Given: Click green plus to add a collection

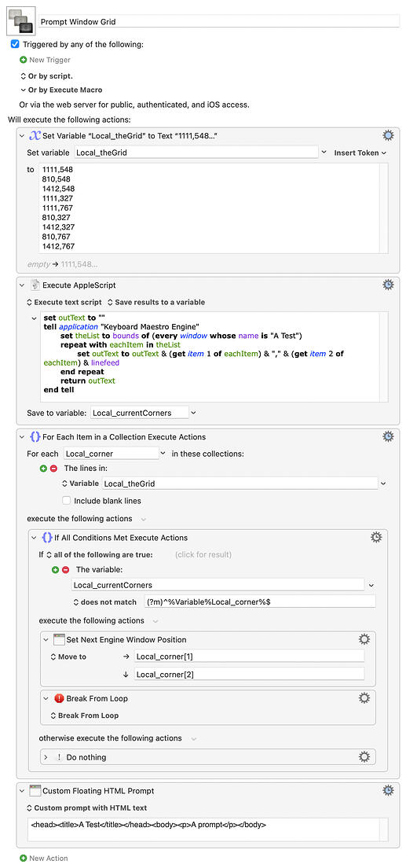Looking at the screenshot, I should 44,469.
